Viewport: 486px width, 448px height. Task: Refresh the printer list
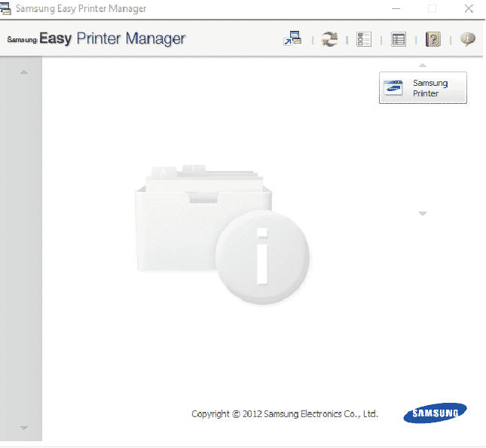pos(329,39)
